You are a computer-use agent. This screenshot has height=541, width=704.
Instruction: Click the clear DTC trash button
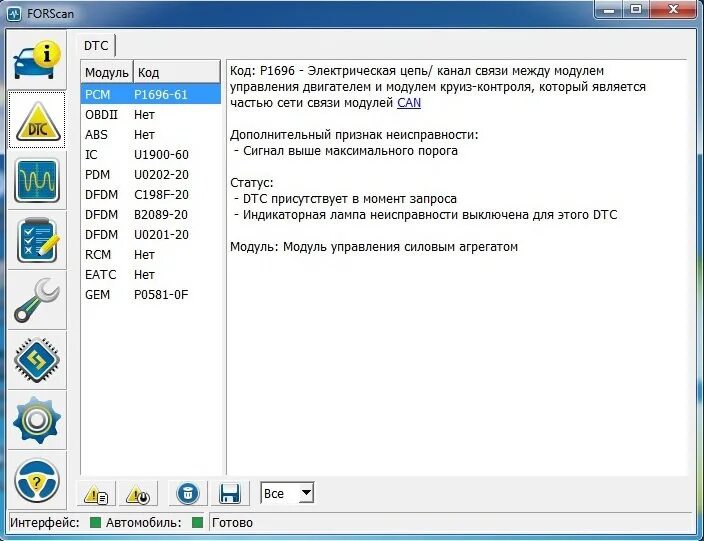coord(188,493)
